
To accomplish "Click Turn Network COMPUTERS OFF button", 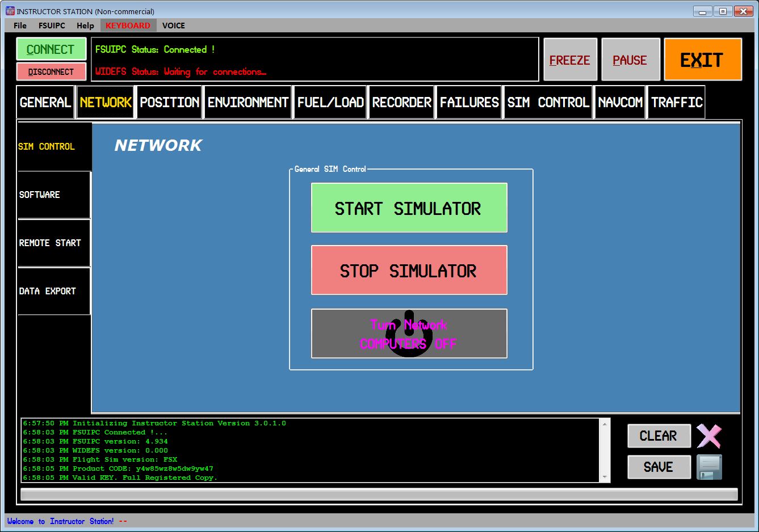I will point(409,333).
